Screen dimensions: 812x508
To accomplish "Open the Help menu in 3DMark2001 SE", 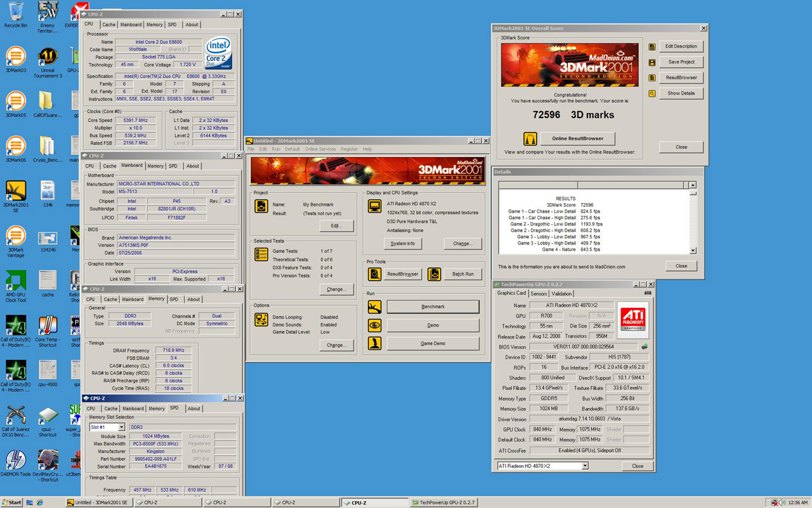I will [x=367, y=149].
